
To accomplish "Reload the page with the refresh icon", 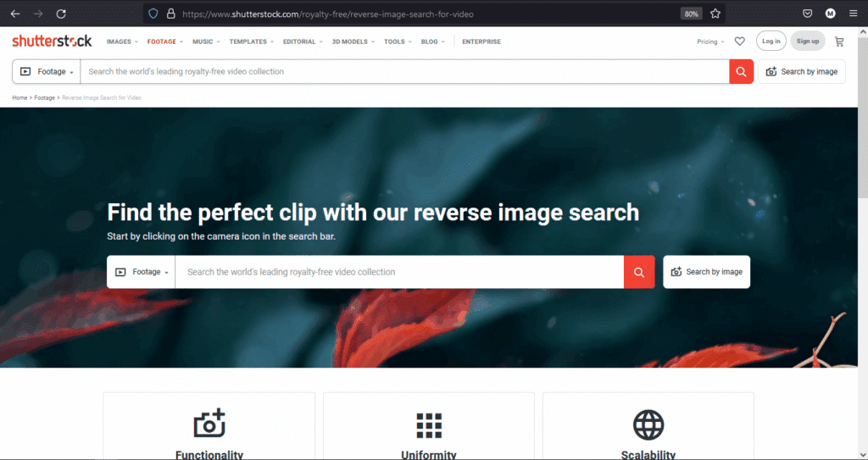I will [61, 14].
